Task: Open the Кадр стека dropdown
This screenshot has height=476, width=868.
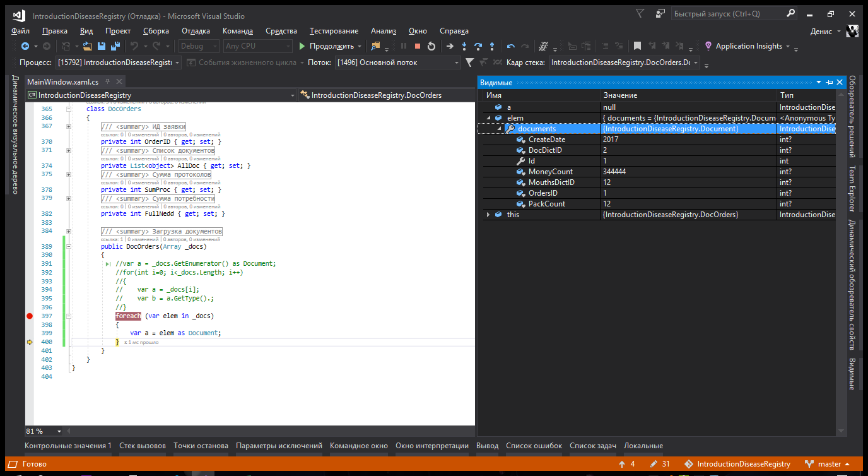Action: (625, 62)
